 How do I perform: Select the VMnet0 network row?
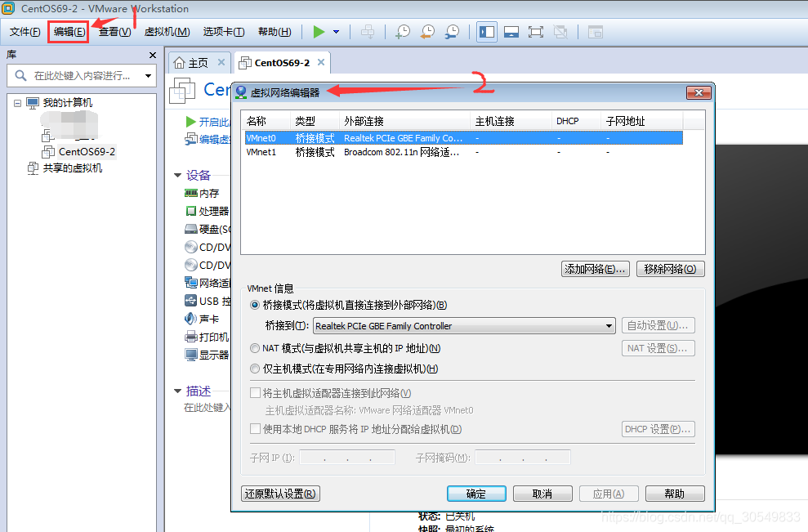click(x=464, y=138)
